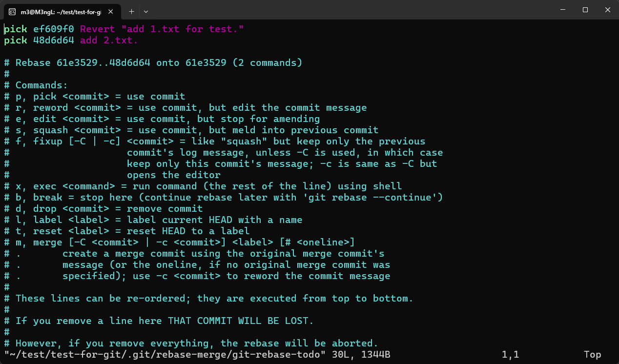Click the commit hash ef609f0
Viewport: 619px width, 364px height.
tap(54, 29)
